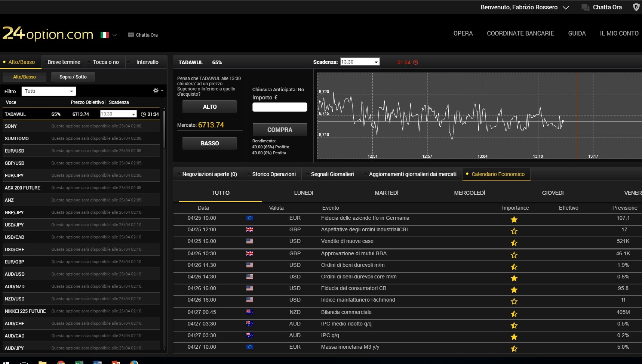Viewport: 642px width, 364px height.
Task: Click EU flag in Massa monetaria M3 row
Action: coord(250,347)
